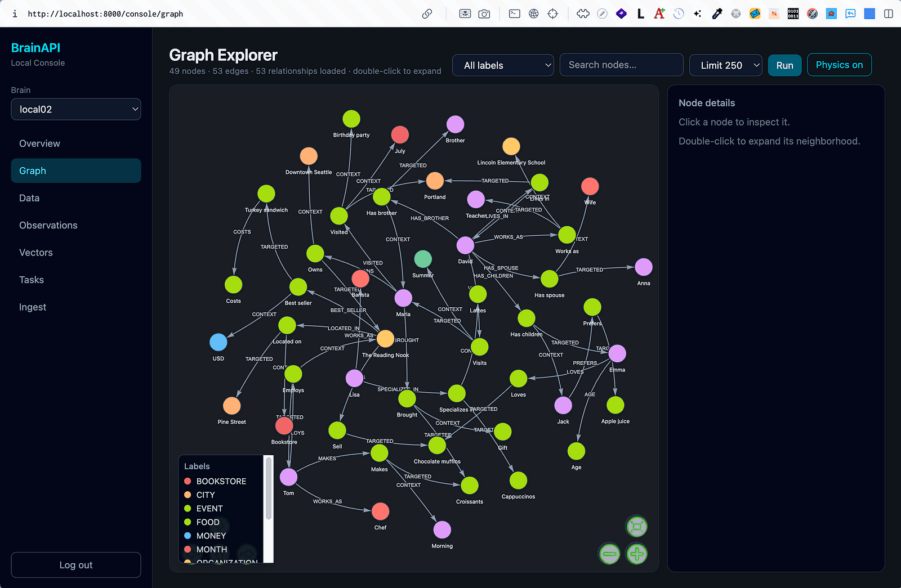This screenshot has height=588, width=901.
Task: Click the CITY label orange color dot
Action: (188, 495)
